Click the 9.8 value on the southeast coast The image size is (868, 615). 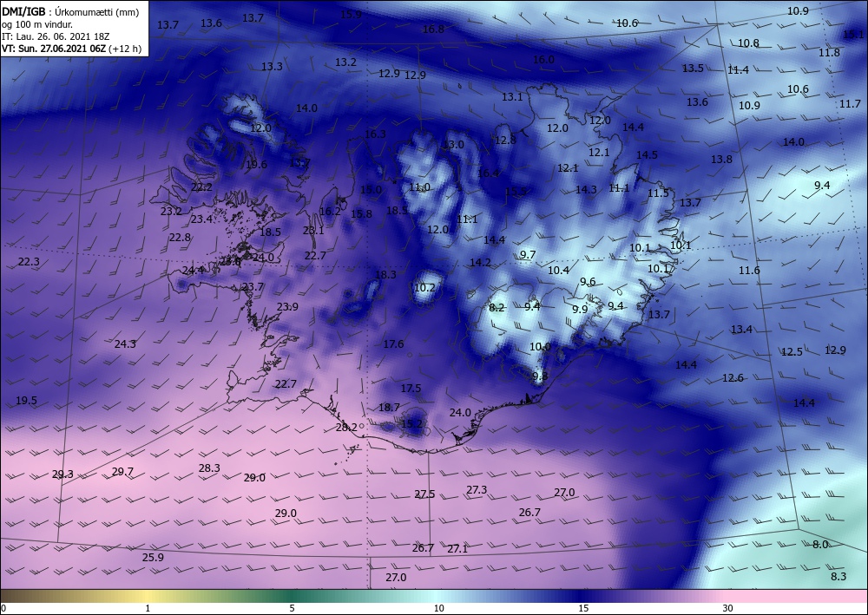540,376
